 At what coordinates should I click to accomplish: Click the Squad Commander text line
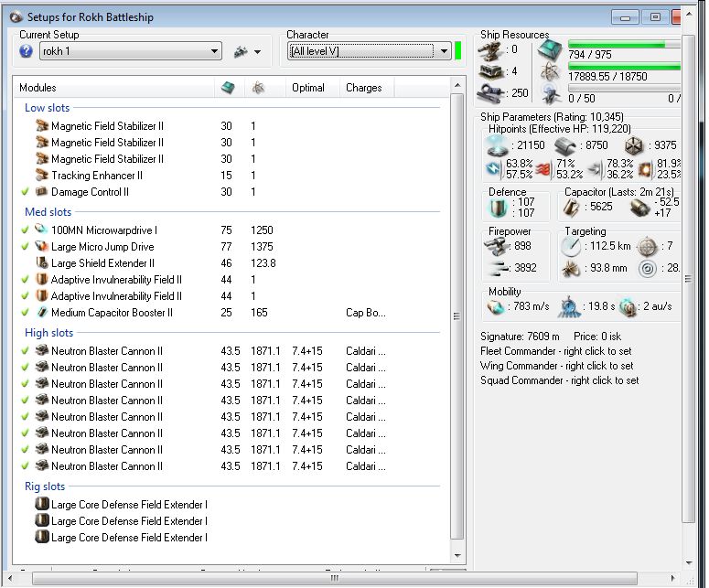(559, 380)
